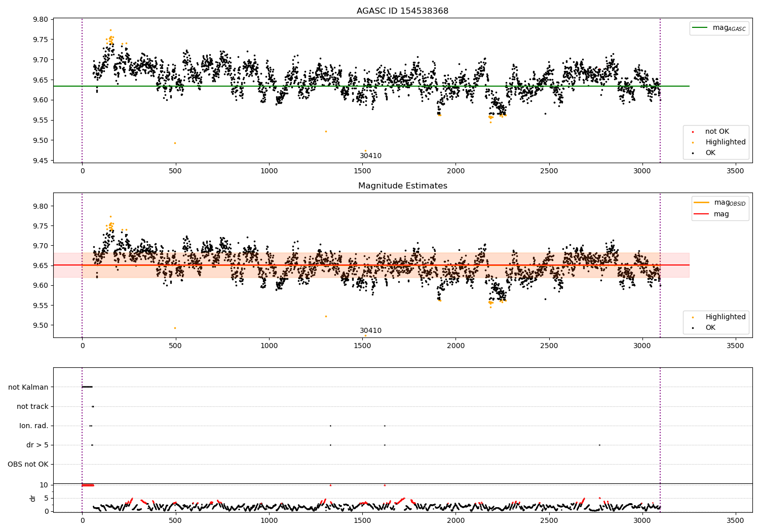Click the 'dr > 5' data point near x=2770
This screenshot has height=532, width=760.
click(599, 445)
